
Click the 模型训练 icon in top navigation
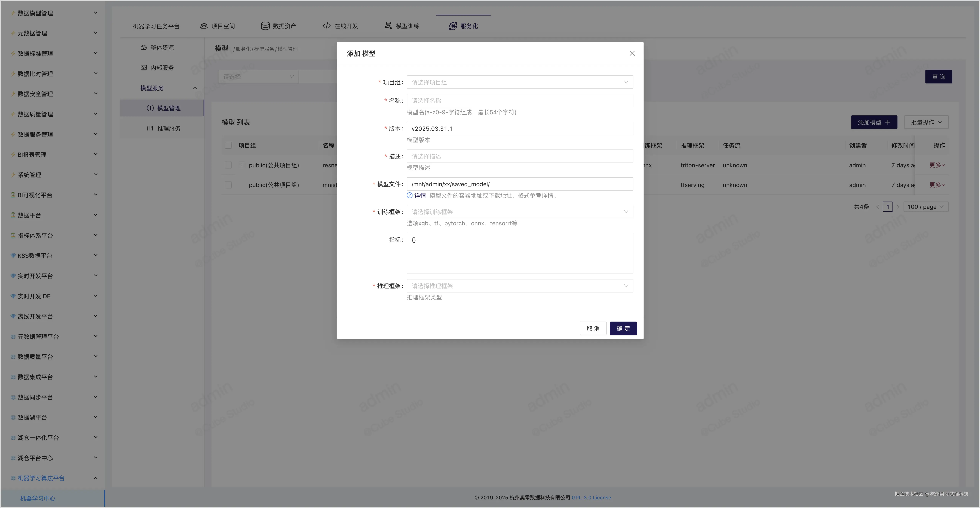point(388,26)
